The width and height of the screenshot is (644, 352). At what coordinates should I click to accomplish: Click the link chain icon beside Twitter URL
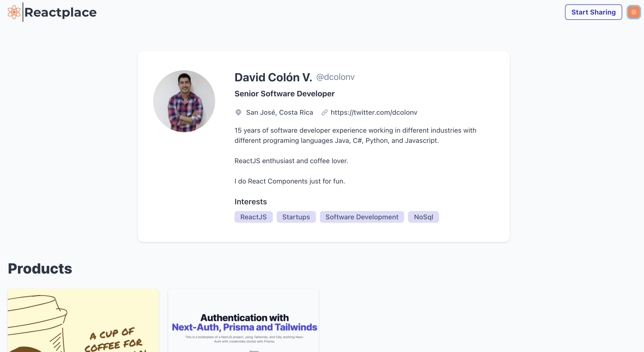(324, 112)
